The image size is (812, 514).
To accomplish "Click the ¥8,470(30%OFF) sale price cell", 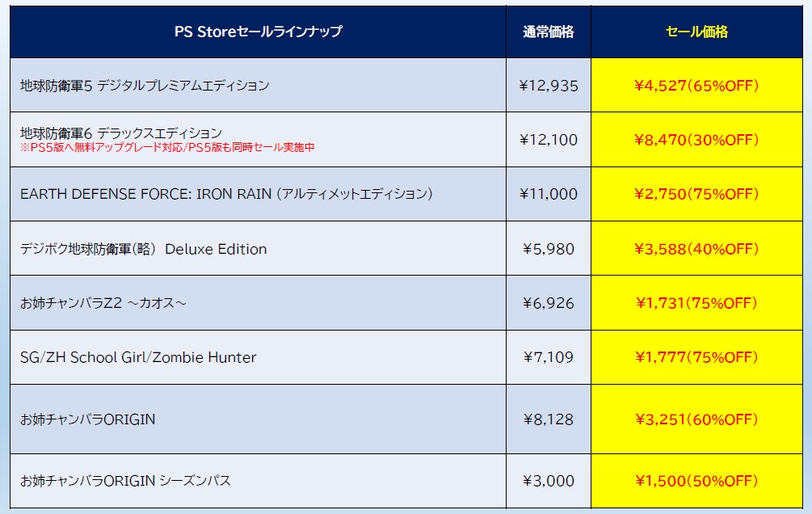I will point(696,140).
